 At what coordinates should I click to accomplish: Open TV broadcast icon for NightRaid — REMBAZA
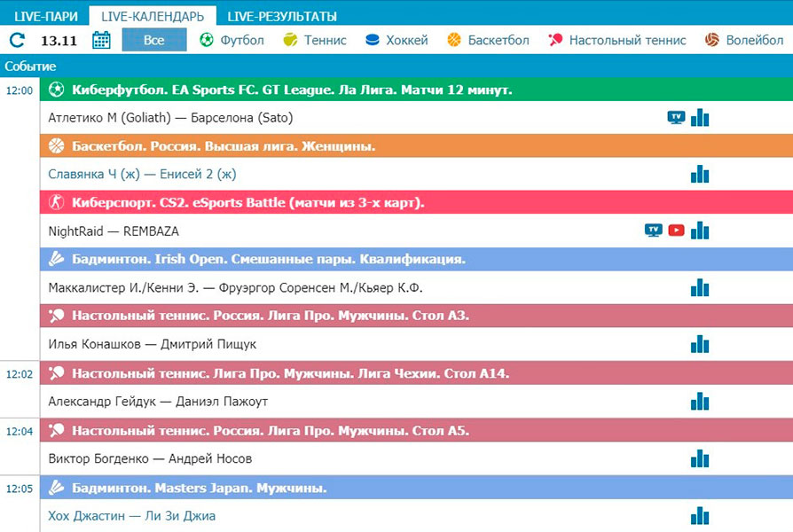(x=653, y=231)
